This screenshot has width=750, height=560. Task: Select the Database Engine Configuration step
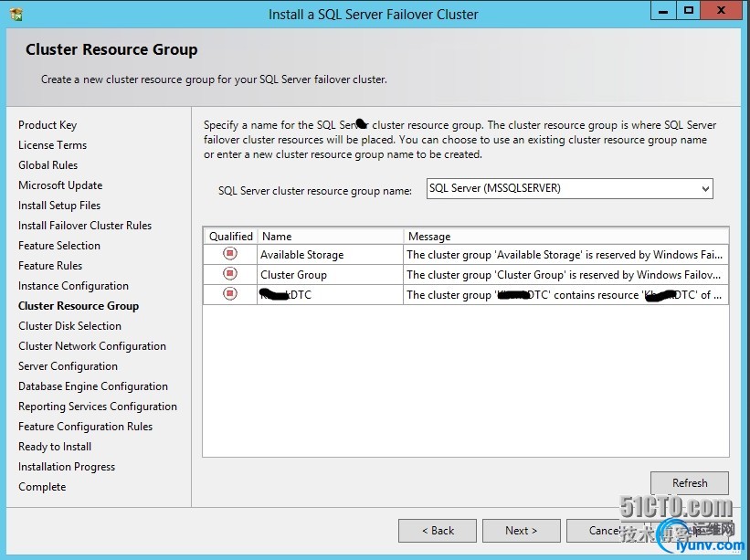pyautogui.click(x=93, y=386)
